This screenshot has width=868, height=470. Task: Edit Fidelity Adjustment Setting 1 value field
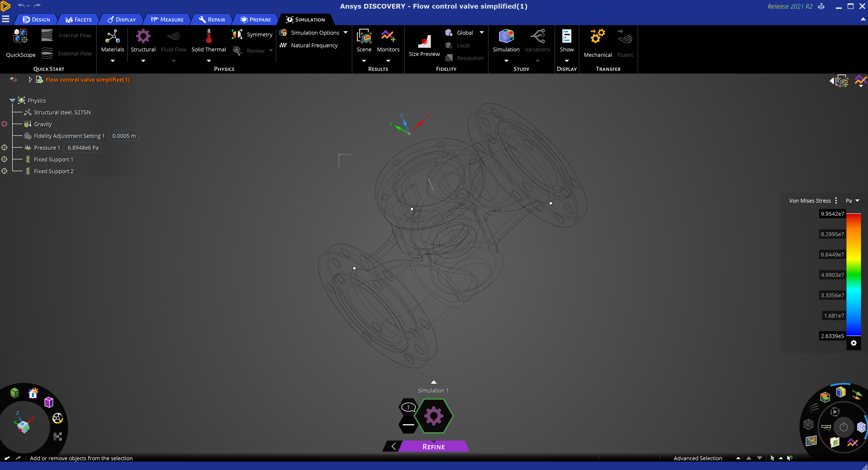click(x=124, y=136)
